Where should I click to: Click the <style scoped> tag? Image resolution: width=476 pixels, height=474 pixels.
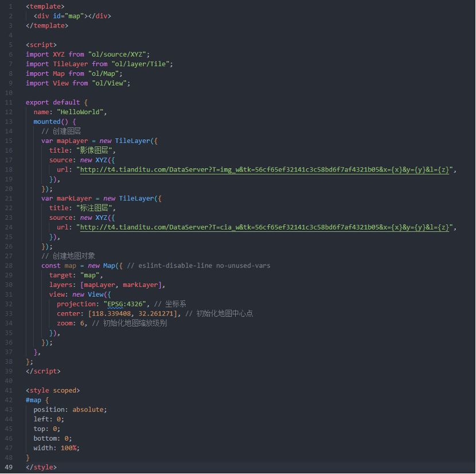click(x=53, y=390)
